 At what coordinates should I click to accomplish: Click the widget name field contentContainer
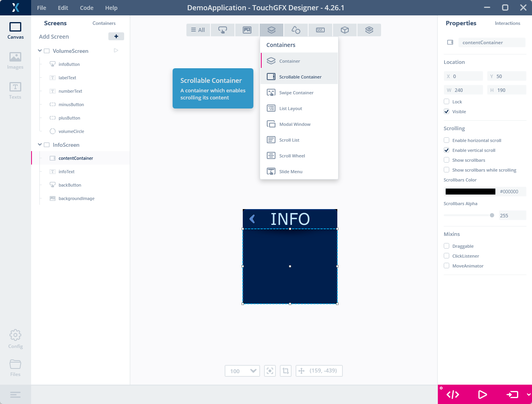tap(492, 43)
